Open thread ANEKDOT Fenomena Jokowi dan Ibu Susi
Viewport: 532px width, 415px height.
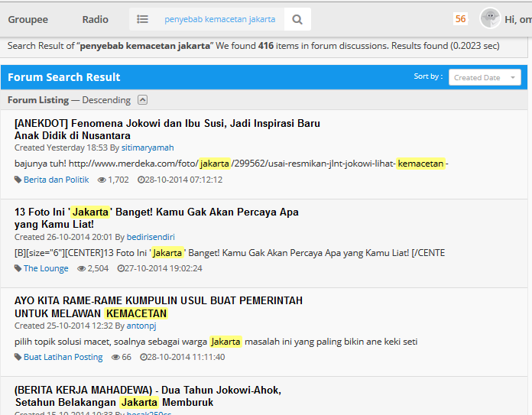click(x=167, y=129)
